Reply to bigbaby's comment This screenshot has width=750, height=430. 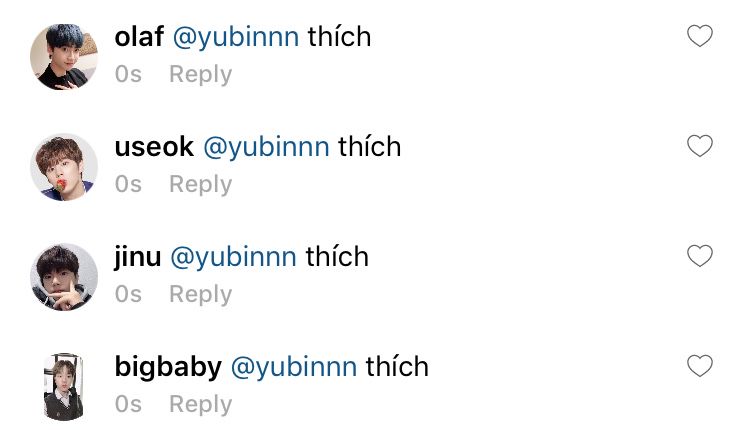point(200,405)
